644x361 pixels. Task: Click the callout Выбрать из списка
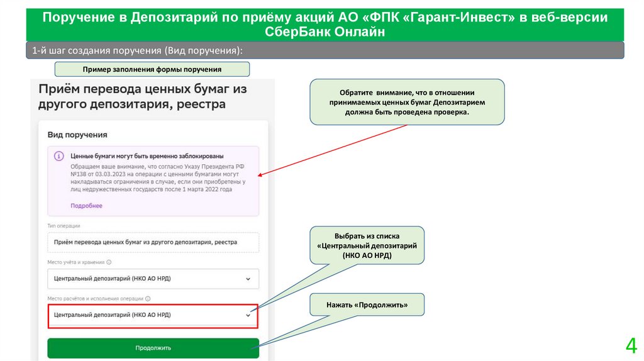pyautogui.click(x=367, y=245)
